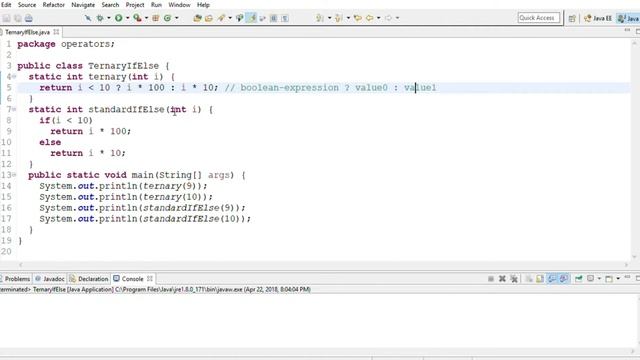Image resolution: width=640 pixels, height=360 pixels.
Task: Switch to the Javadoc tab
Action: pos(50,279)
